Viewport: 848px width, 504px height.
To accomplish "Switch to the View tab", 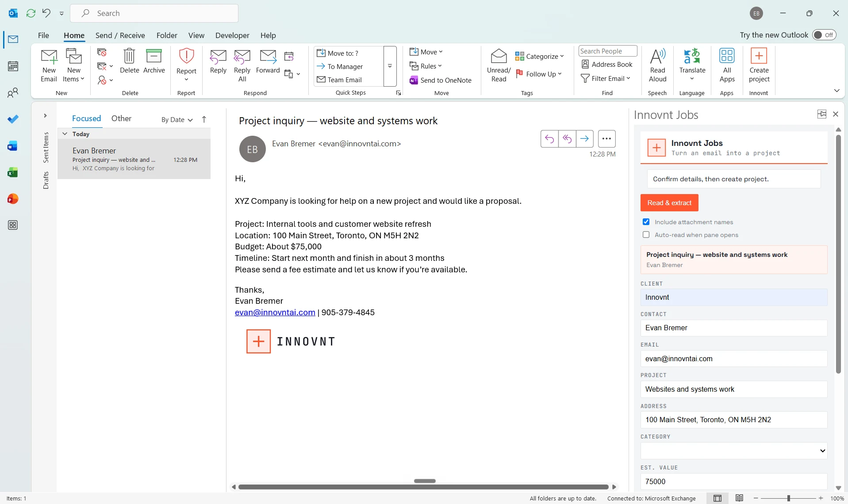I will click(x=196, y=35).
